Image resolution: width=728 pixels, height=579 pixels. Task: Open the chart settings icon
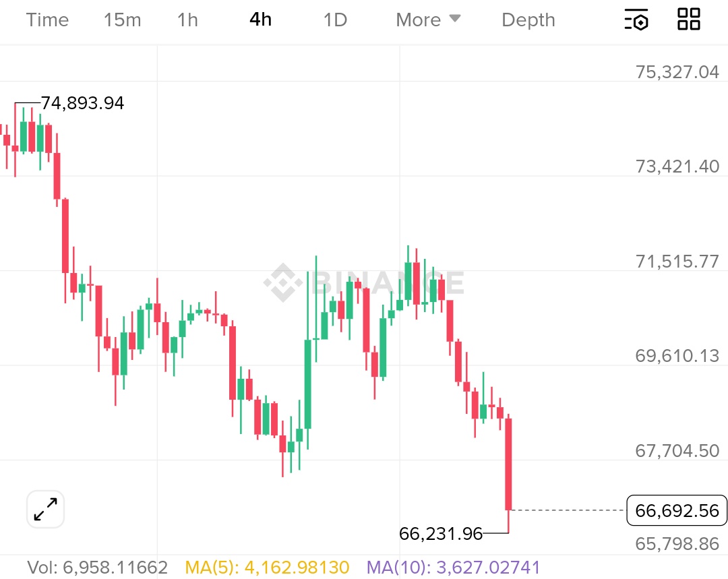636,20
